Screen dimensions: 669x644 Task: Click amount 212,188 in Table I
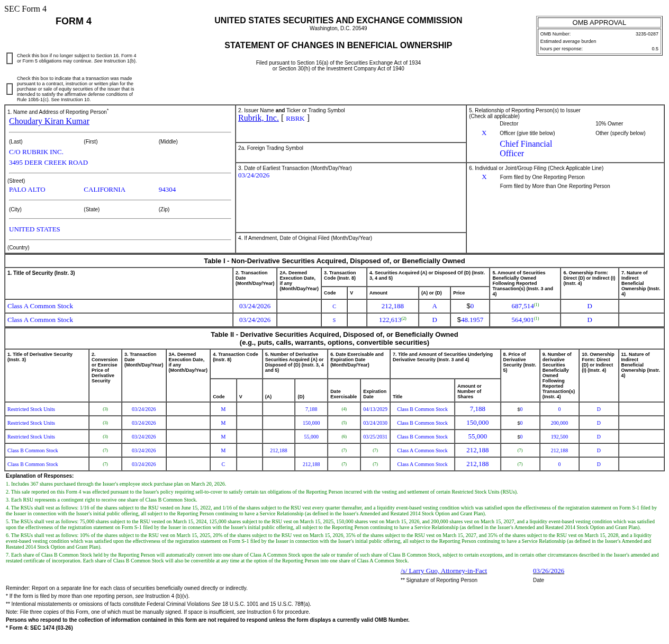point(392,306)
